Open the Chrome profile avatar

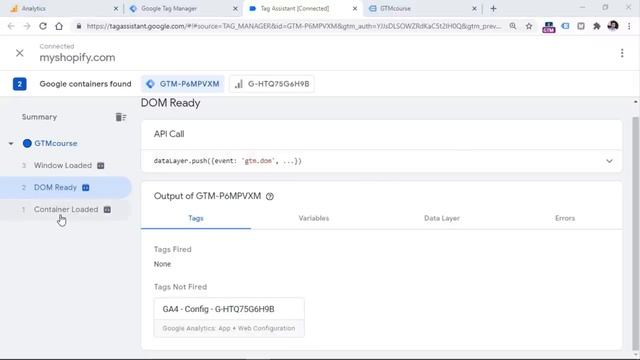pos(613,26)
